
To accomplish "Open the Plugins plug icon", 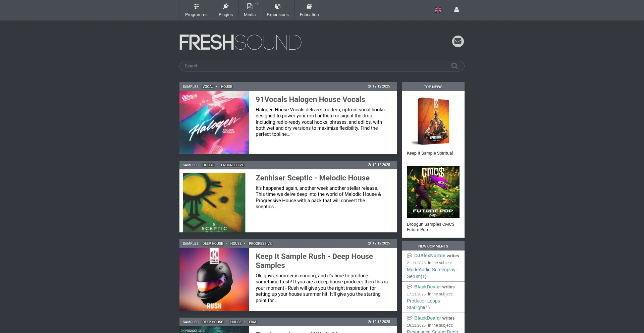I will (225, 6).
